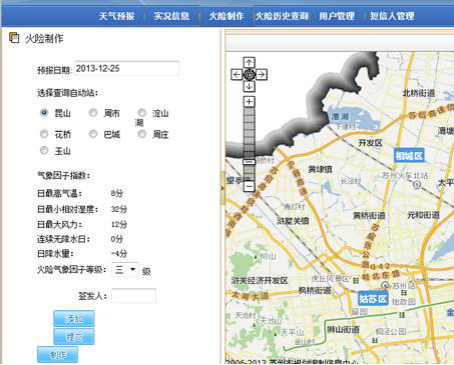Click the map zoom slider handle
Screen dimensions: 454x365
click(x=249, y=162)
